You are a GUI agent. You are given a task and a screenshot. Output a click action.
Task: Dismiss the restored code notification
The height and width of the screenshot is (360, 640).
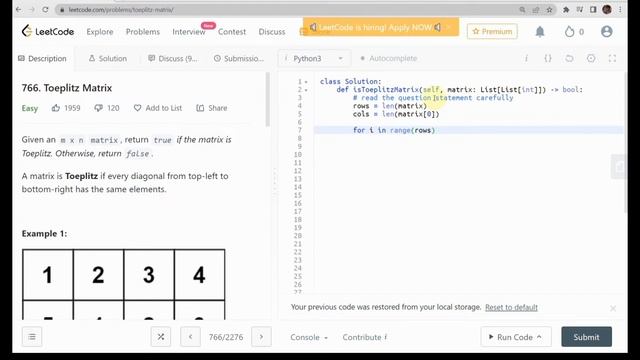point(613,309)
